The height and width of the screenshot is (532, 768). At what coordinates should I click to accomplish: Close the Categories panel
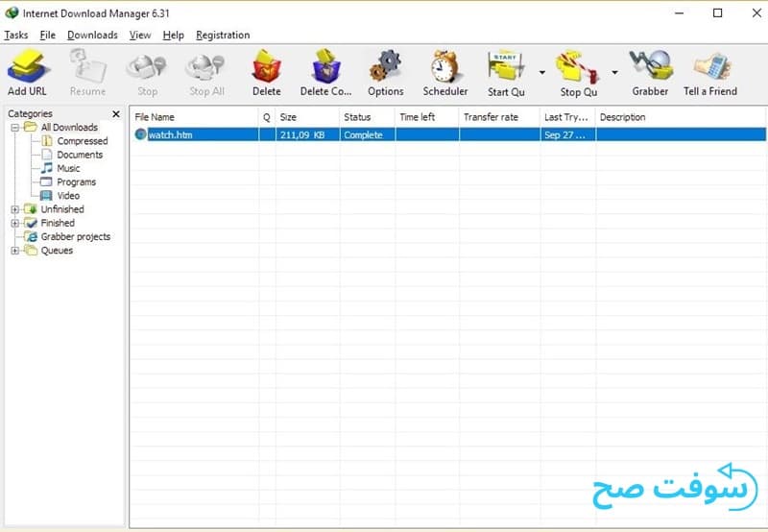tap(116, 114)
